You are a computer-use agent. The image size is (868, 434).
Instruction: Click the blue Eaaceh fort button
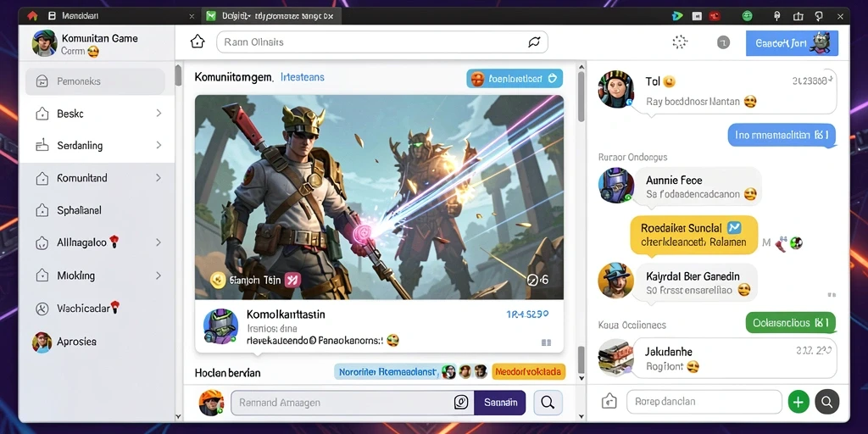793,42
